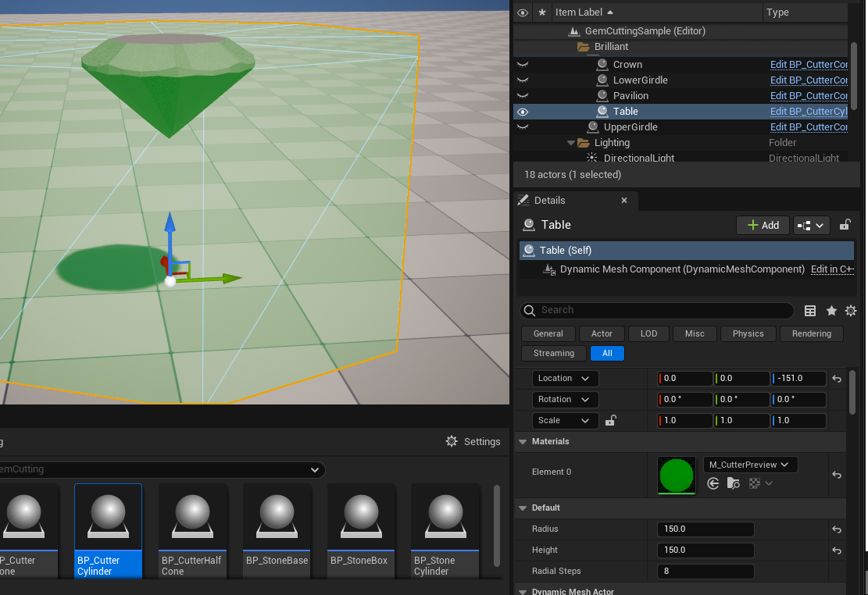Open the blueprint/add script dropdown

[x=811, y=225]
